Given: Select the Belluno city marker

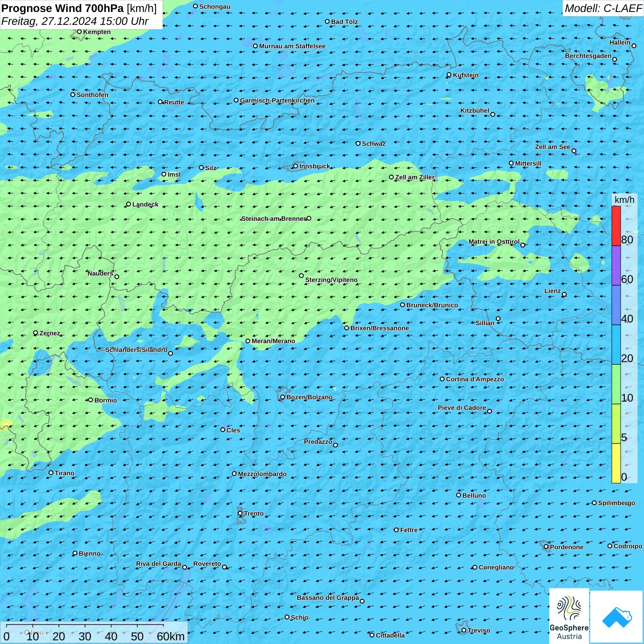Looking at the screenshot, I should click(x=459, y=495).
